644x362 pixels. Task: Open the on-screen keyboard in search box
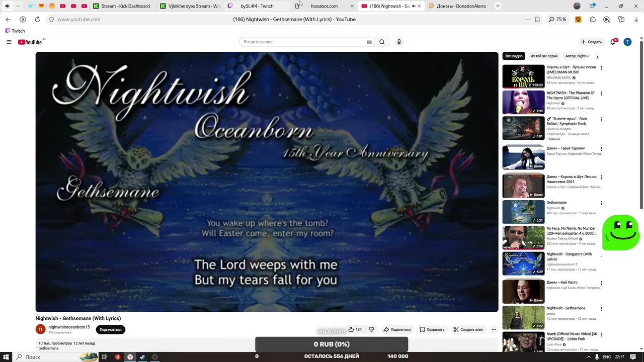coord(369,42)
